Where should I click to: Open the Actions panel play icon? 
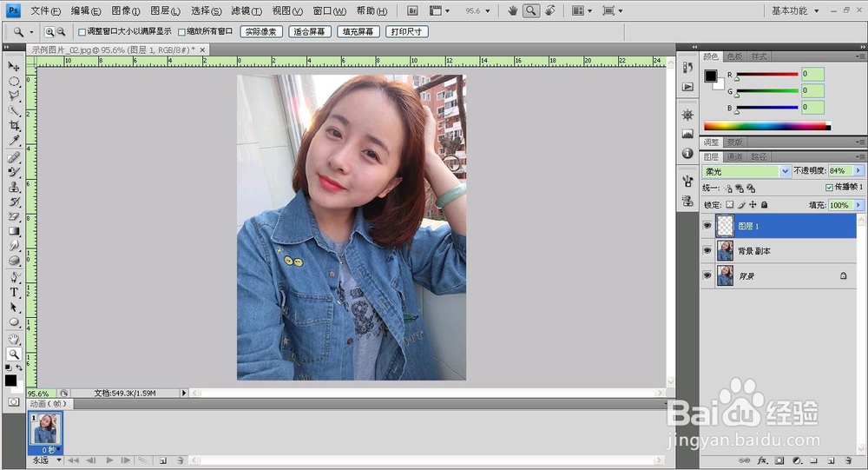pos(687,87)
